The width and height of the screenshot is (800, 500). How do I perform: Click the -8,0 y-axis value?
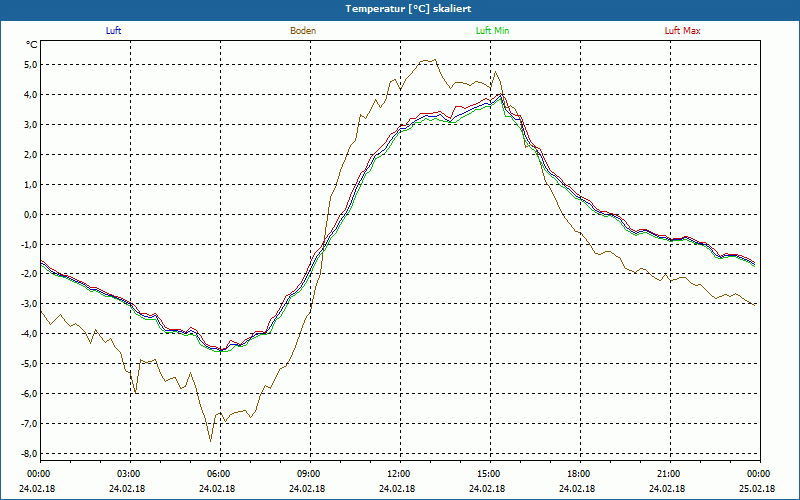pyautogui.click(x=29, y=454)
